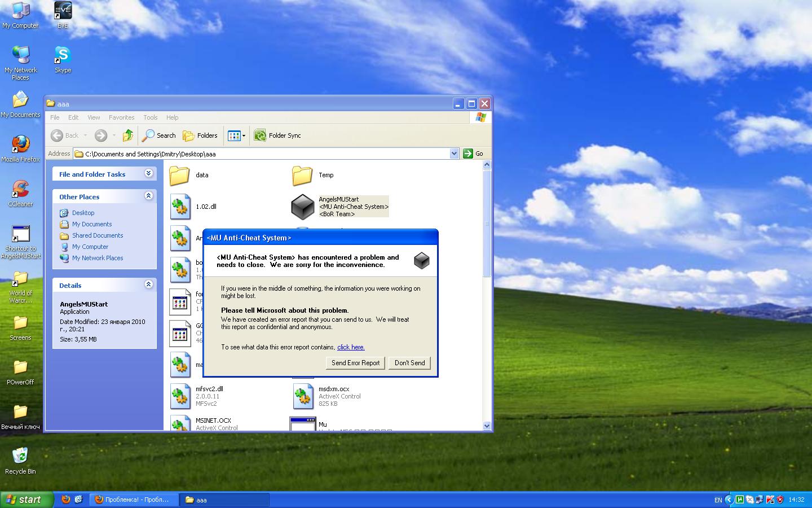Image resolution: width=812 pixels, height=508 pixels.
Task: Click EN language indicator in taskbar
Action: 718,500
